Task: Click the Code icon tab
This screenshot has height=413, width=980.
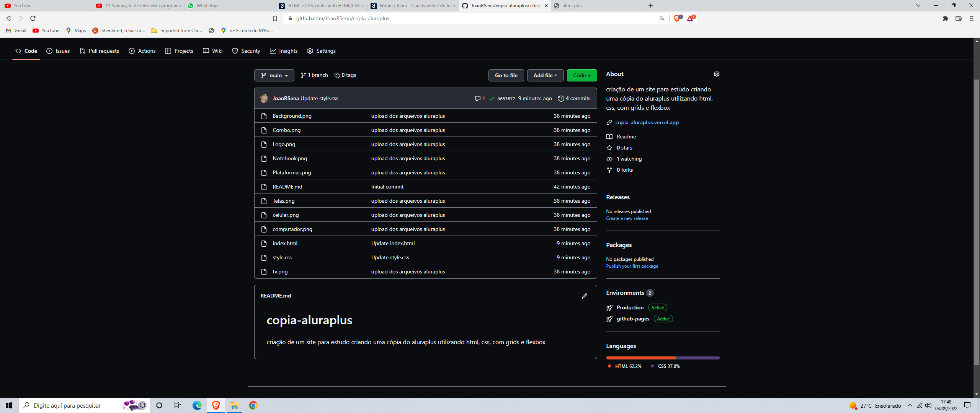Action: pyautogui.click(x=26, y=50)
